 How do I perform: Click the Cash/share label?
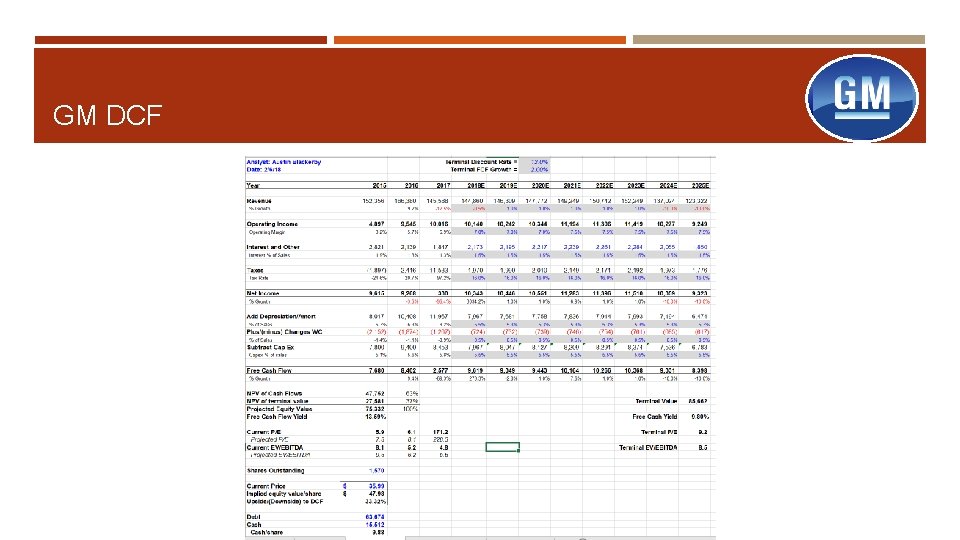[266, 533]
